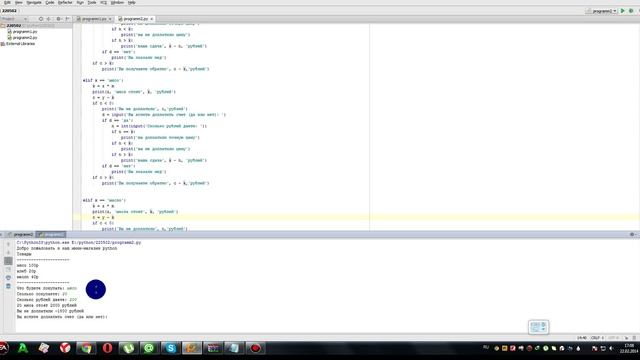Open the uTorrent taskbar icon

click(x=129, y=348)
